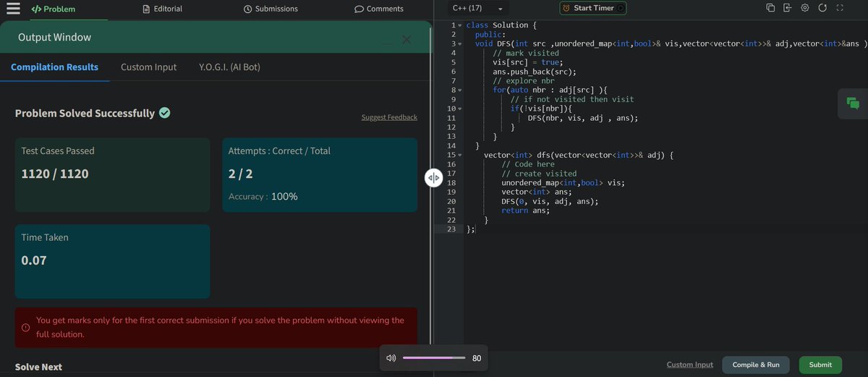The image size is (868, 377).
Task: Click the Suggest Feedback link
Action: 389,117
